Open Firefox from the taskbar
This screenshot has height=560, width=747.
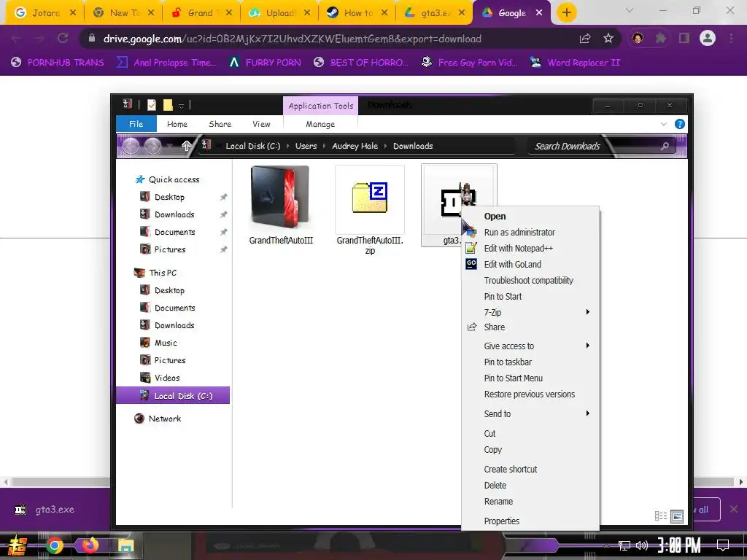tap(90, 545)
